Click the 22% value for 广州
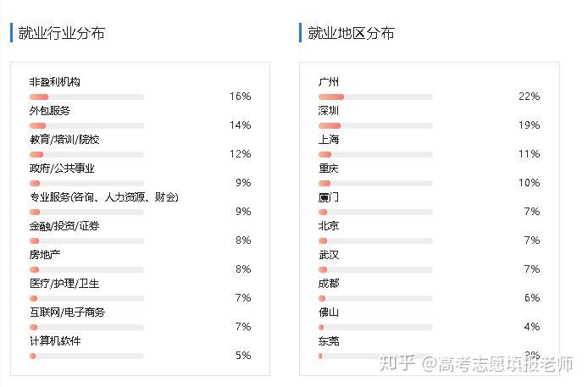 point(530,97)
